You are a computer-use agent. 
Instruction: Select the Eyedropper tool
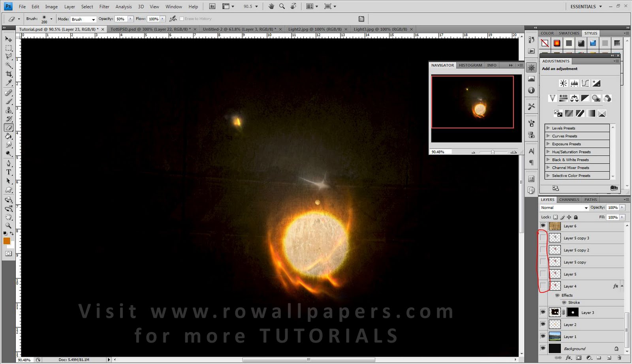click(x=8, y=83)
